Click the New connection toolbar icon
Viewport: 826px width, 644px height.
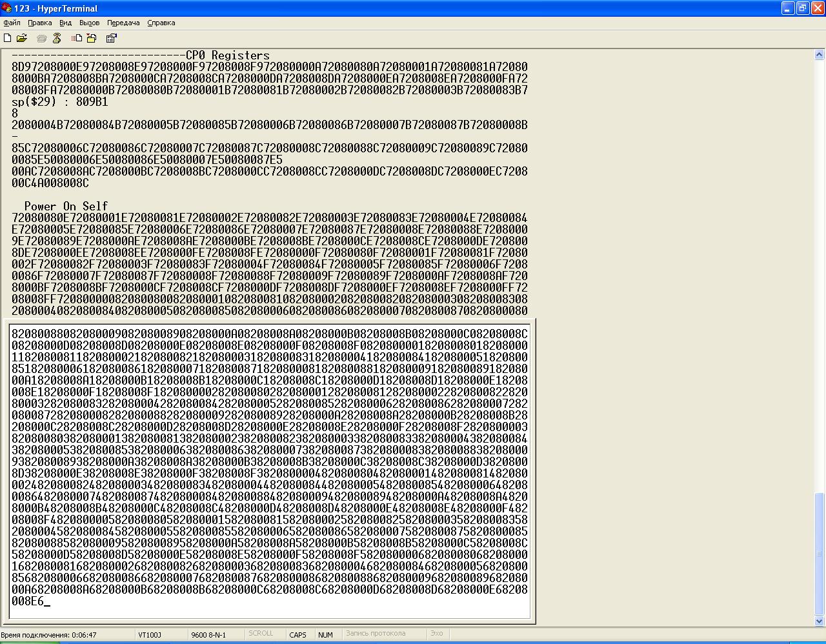pyautogui.click(x=8, y=39)
